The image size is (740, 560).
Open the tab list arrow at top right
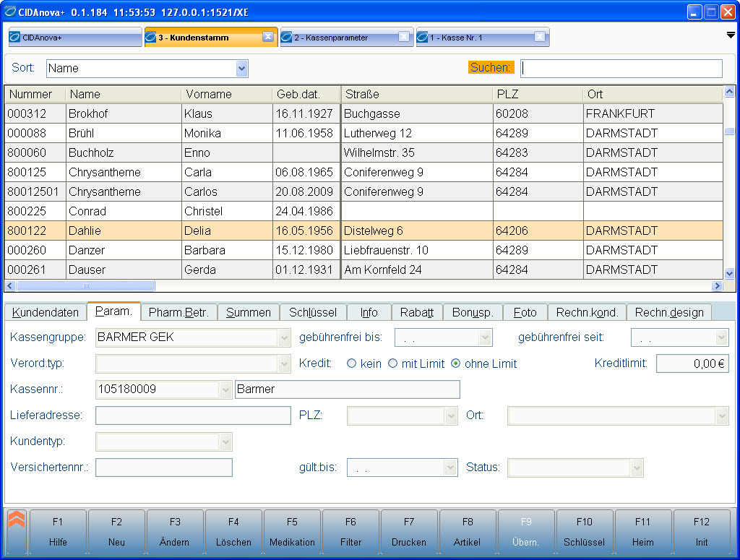pyautogui.click(x=731, y=35)
